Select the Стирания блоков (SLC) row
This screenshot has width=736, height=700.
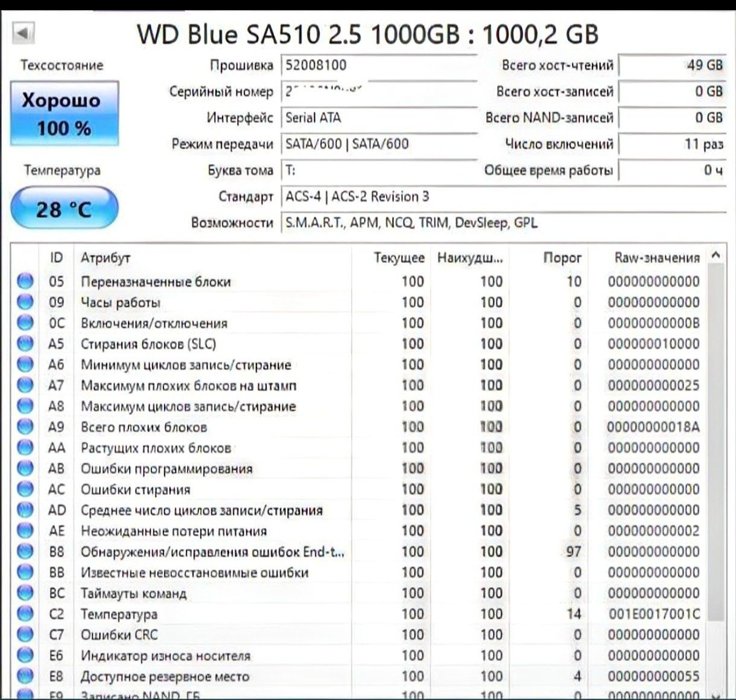[x=360, y=343]
